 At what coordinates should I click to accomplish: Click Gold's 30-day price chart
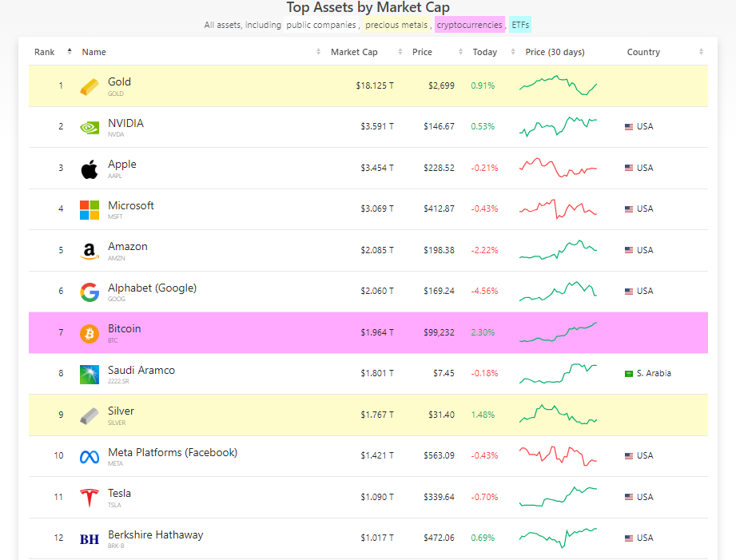click(558, 85)
